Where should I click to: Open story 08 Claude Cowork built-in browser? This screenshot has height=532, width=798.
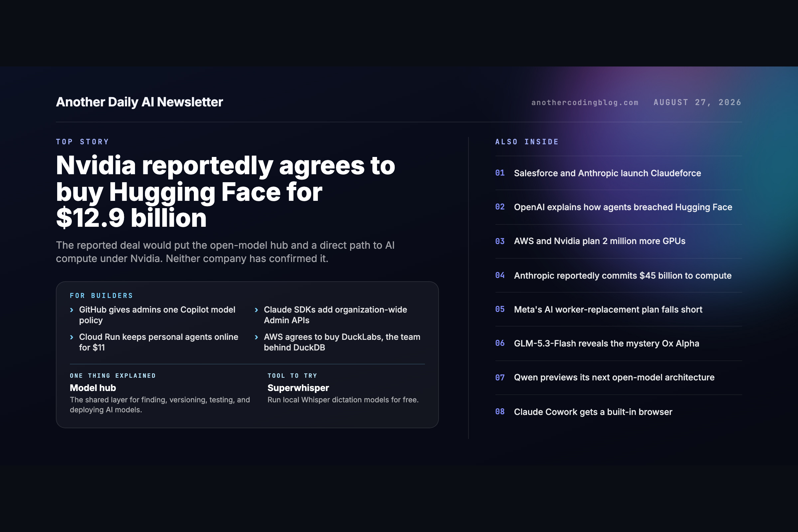pyautogui.click(x=618, y=412)
